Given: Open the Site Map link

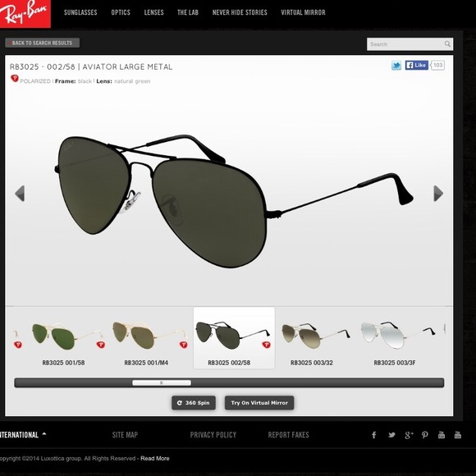Looking at the screenshot, I should pyautogui.click(x=125, y=435).
